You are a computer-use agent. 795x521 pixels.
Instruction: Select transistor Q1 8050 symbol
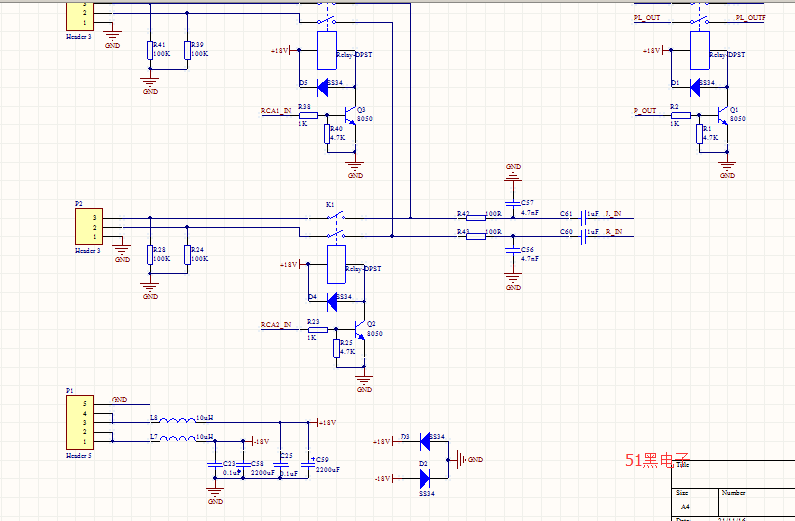coord(724,116)
